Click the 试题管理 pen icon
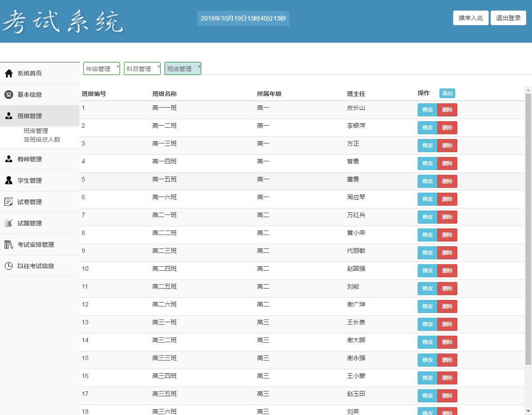Viewport: 532px width, 415px height. pyautogui.click(x=8, y=223)
